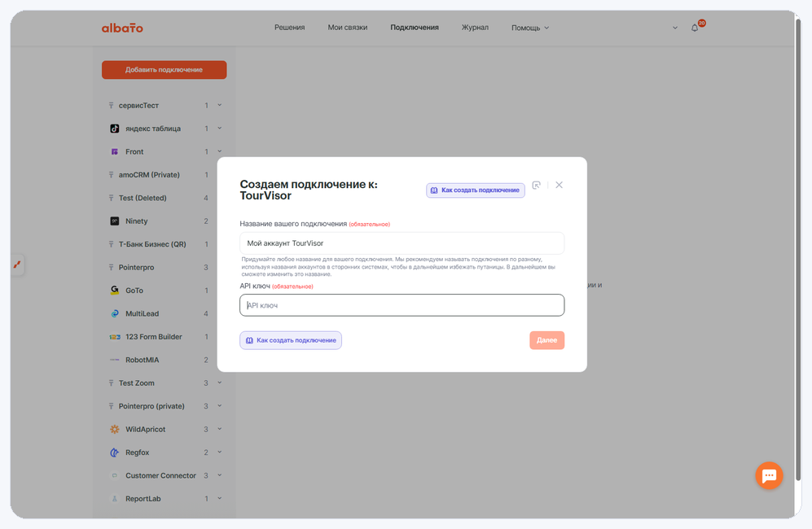
Task: Click the page vertical scrollbar
Action: tap(798, 248)
